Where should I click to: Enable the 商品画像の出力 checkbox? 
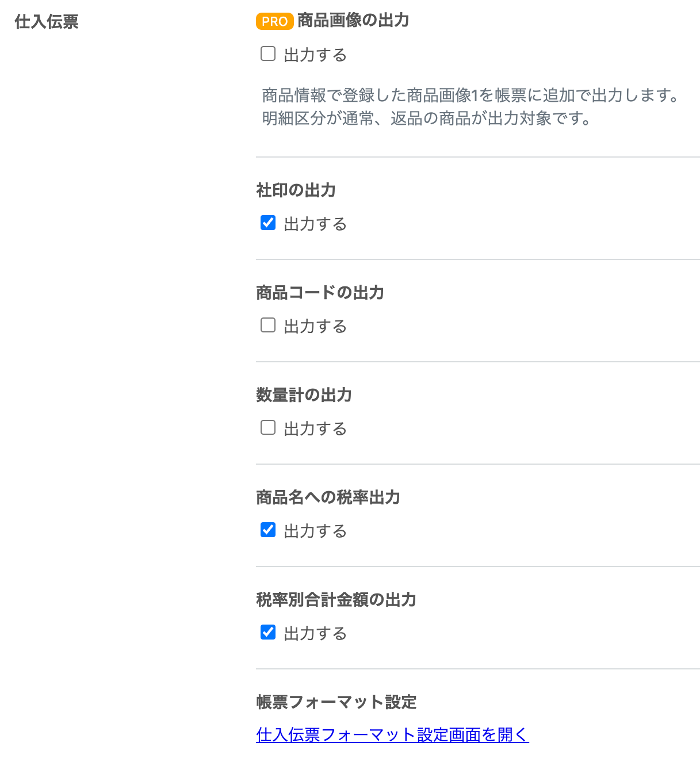click(x=268, y=54)
